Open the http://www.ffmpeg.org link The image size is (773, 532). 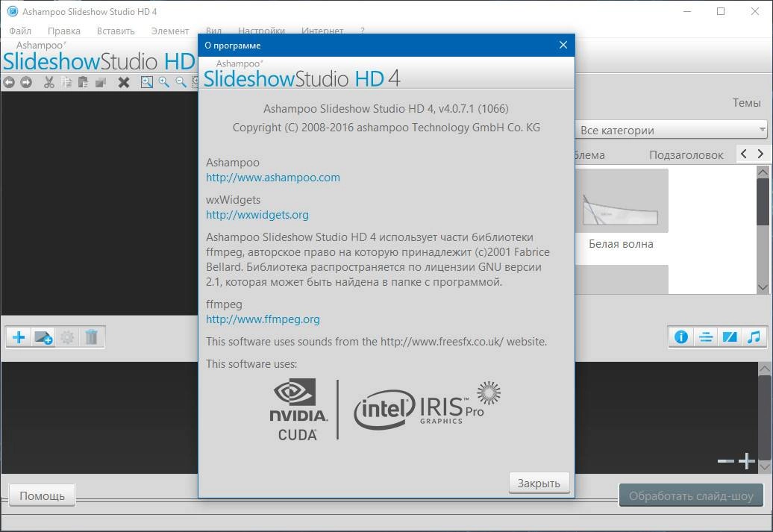(263, 319)
